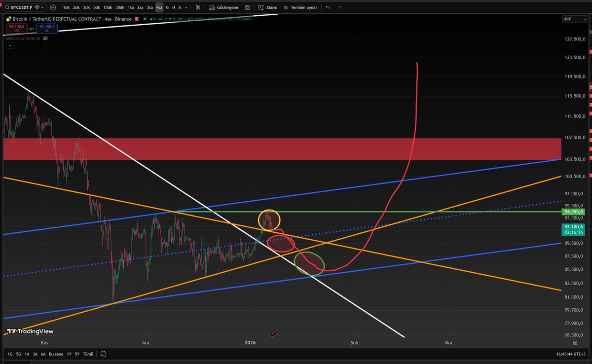Collapse the indicator legend arrow
592x364 pixels.
pos(9,46)
